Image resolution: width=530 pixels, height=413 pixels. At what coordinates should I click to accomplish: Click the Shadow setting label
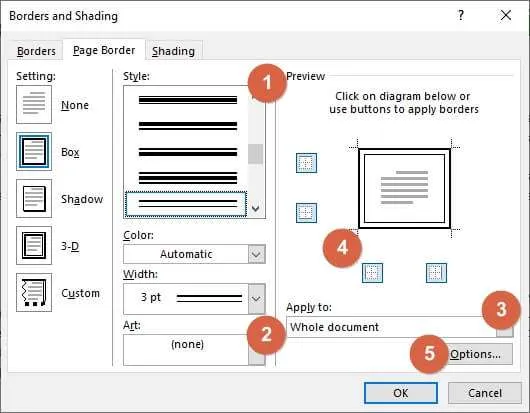(82, 199)
